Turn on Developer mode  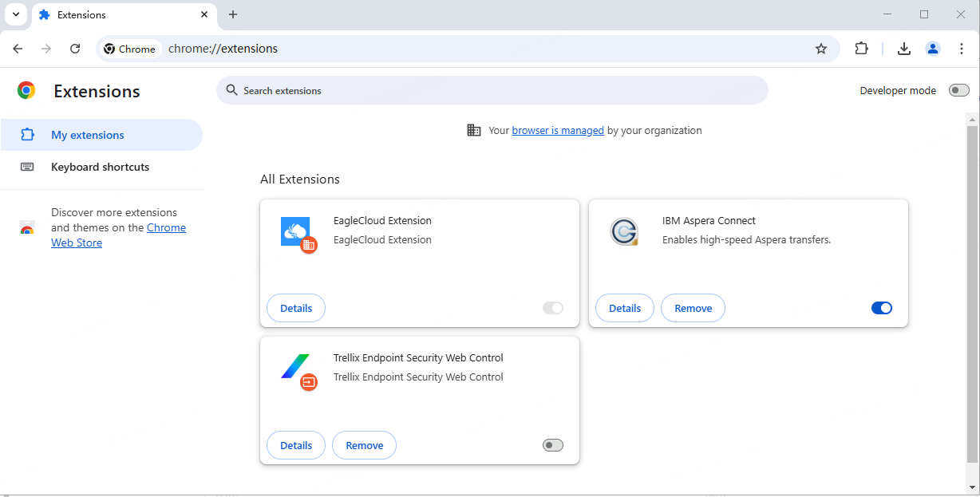(x=958, y=90)
